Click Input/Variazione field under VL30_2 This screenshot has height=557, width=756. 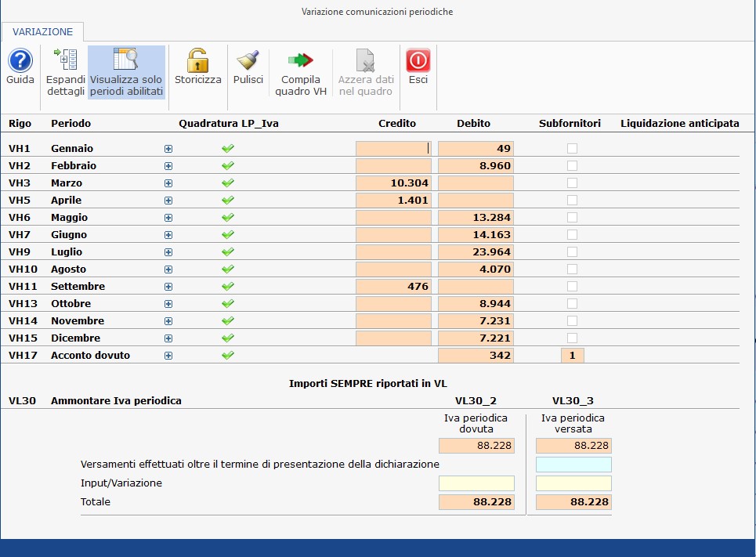[476, 483]
